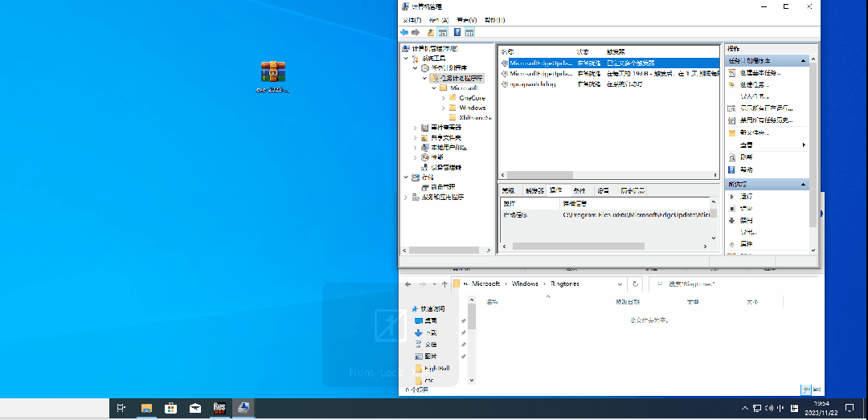868x420 pixels.
Task: Toggle the Show/Hide Action Pane toolbar icon
Action: 469,33
